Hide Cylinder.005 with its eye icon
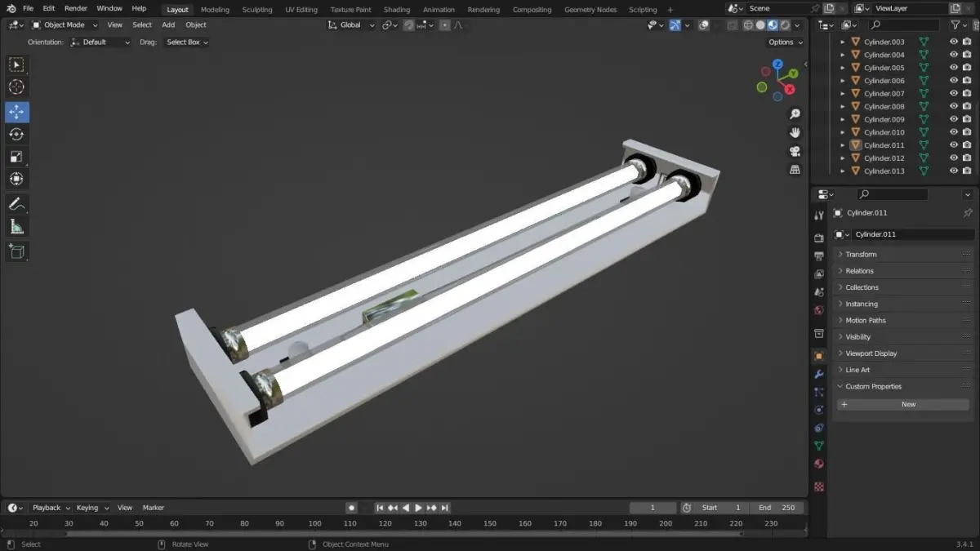 [953, 68]
